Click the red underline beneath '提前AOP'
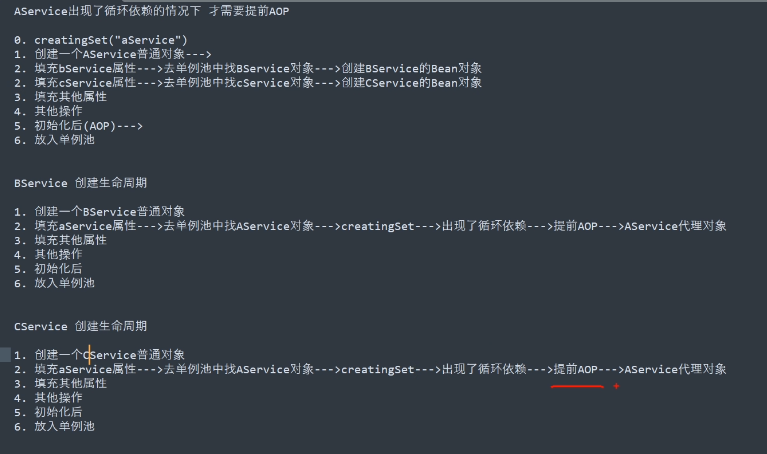Screen dimensions: 767x454 pyautogui.click(x=577, y=386)
